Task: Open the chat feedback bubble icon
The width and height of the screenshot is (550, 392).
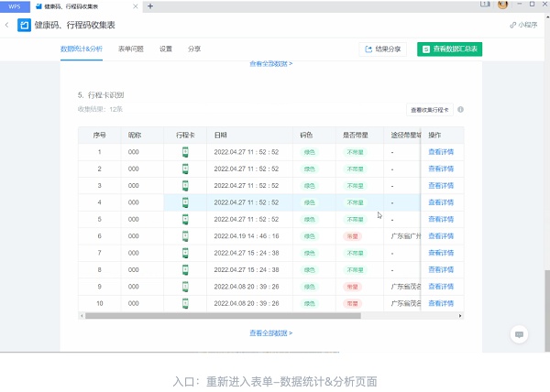Action: 519,334
